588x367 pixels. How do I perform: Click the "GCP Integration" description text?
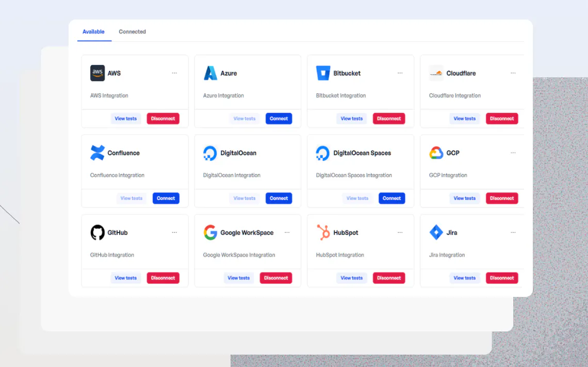click(448, 175)
